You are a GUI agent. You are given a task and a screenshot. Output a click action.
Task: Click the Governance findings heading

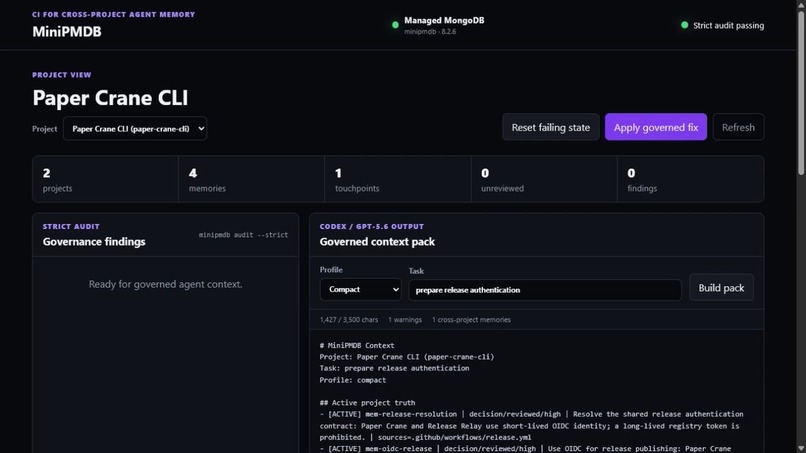point(94,242)
